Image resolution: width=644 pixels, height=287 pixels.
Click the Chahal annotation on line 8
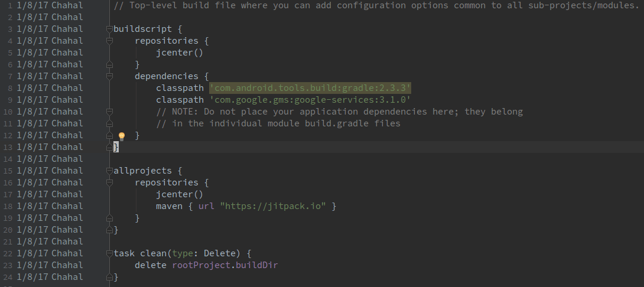tap(67, 88)
